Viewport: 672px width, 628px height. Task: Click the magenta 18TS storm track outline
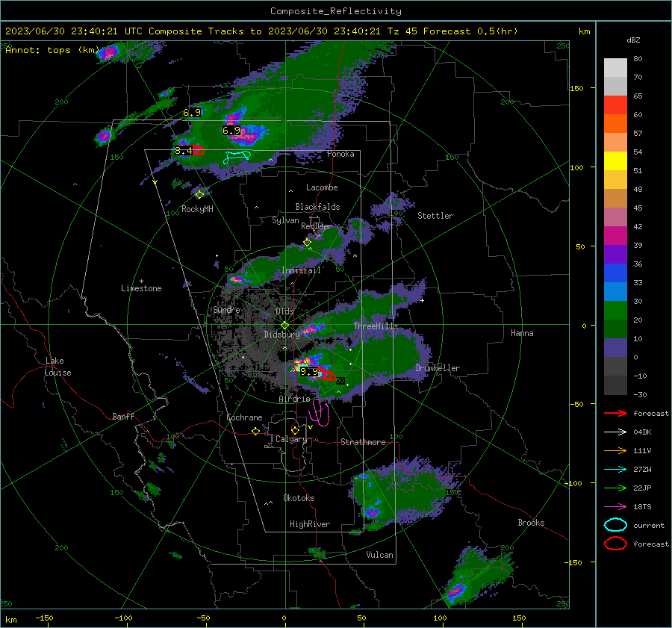click(320, 412)
